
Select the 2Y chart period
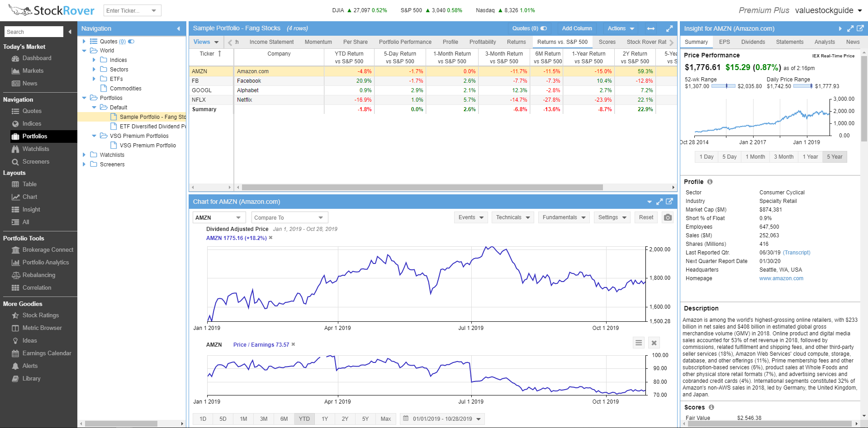pyautogui.click(x=345, y=419)
